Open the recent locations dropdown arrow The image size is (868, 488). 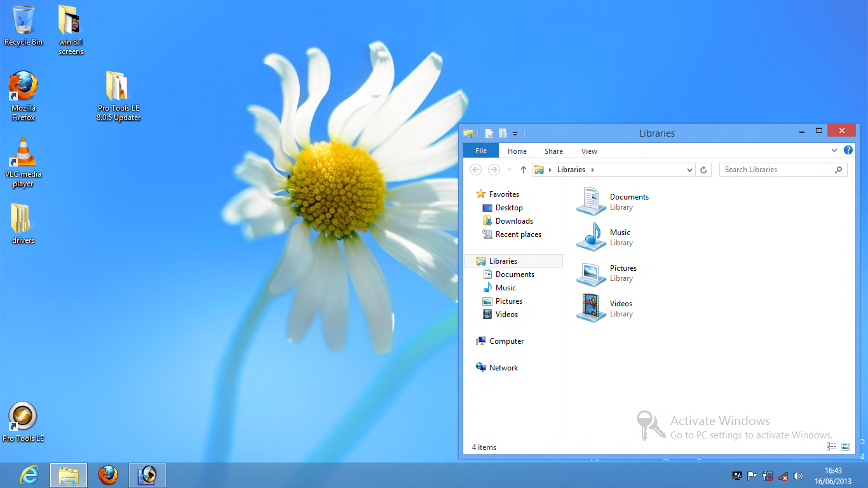(x=509, y=170)
